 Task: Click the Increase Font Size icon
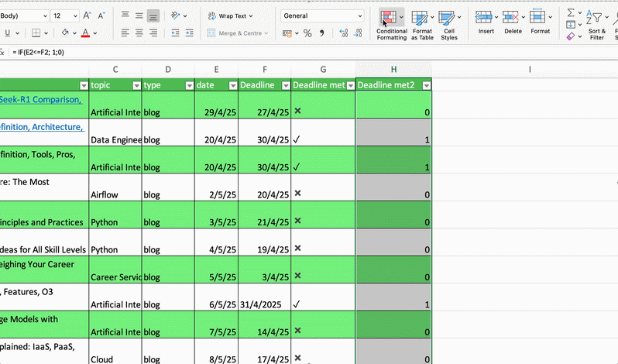pyautogui.click(x=87, y=15)
